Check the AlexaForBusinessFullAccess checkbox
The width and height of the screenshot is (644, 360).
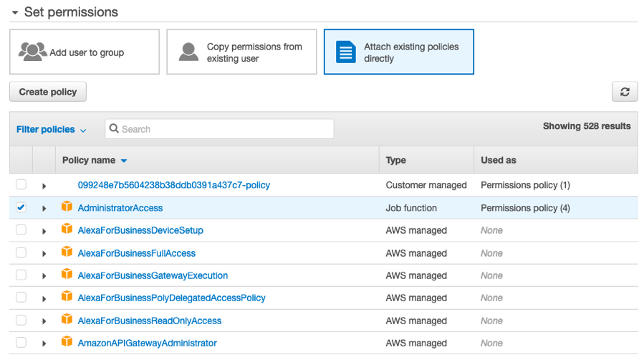21,252
